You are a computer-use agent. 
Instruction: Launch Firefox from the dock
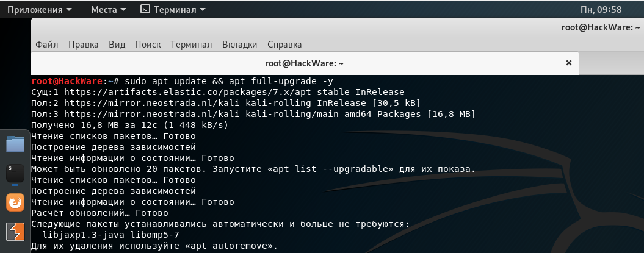15,202
